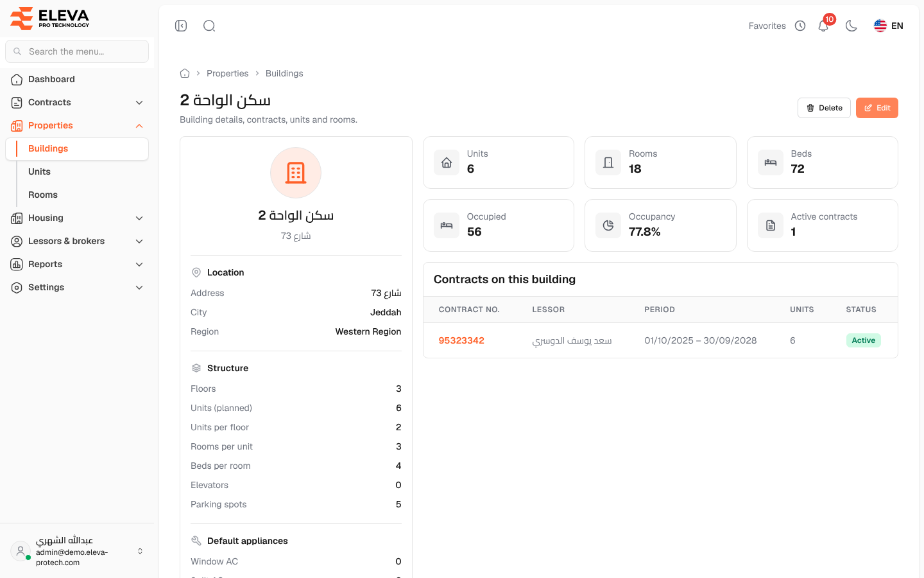The height and width of the screenshot is (578, 924).
Task: Select Units in the sidebar
Action: pyautogui.click(x=39, y=171)
